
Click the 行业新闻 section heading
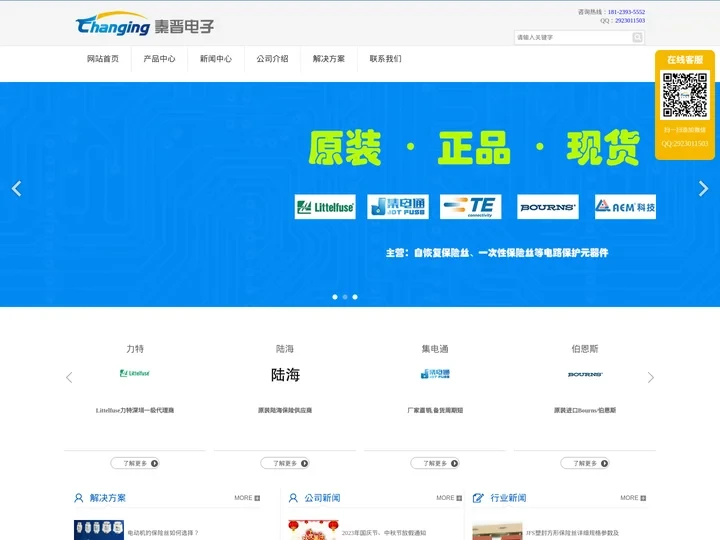click(508, 498)
